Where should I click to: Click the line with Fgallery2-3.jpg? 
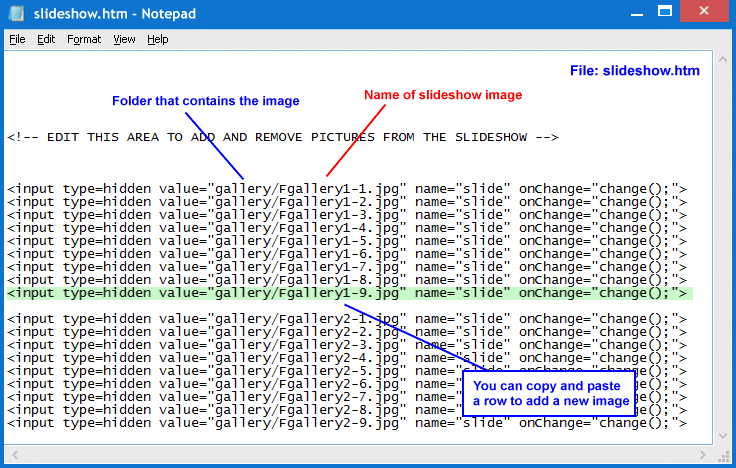(347, 345)
